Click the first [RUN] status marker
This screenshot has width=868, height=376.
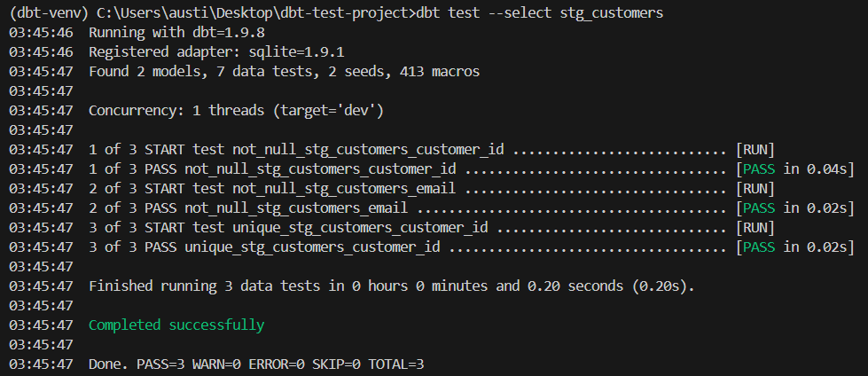click(755, 150)
